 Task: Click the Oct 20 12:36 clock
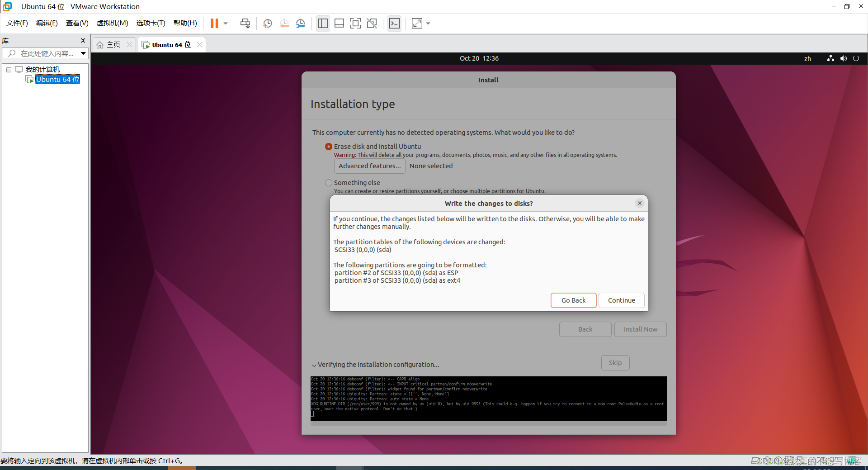(x=479, y=58)
